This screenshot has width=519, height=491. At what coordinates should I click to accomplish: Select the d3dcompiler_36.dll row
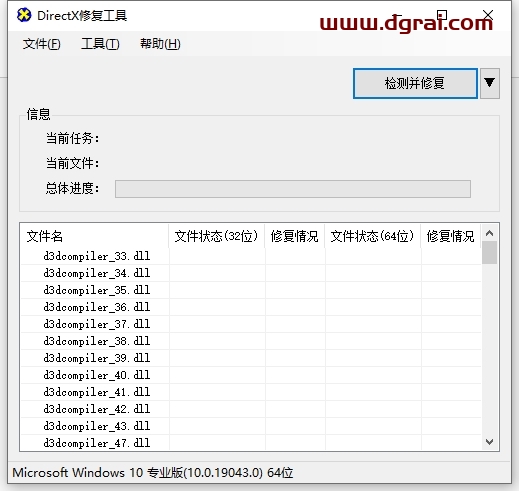coord(251,307)
